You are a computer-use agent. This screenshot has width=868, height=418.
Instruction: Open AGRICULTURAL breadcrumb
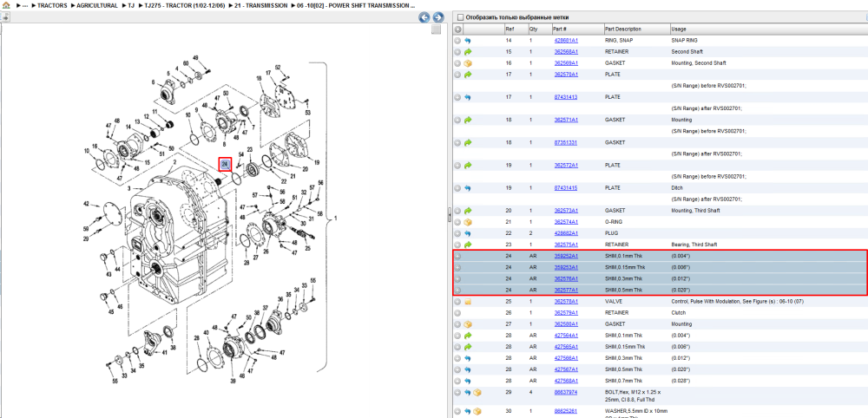point(97,5)
